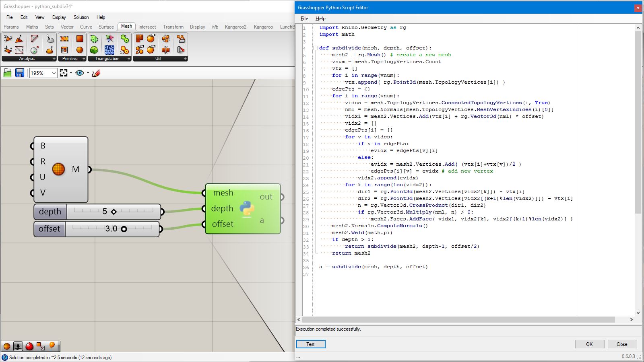Expand the Analysis panel with plus arrow
This screenshot has width=644, height=362.
[54, 59]
